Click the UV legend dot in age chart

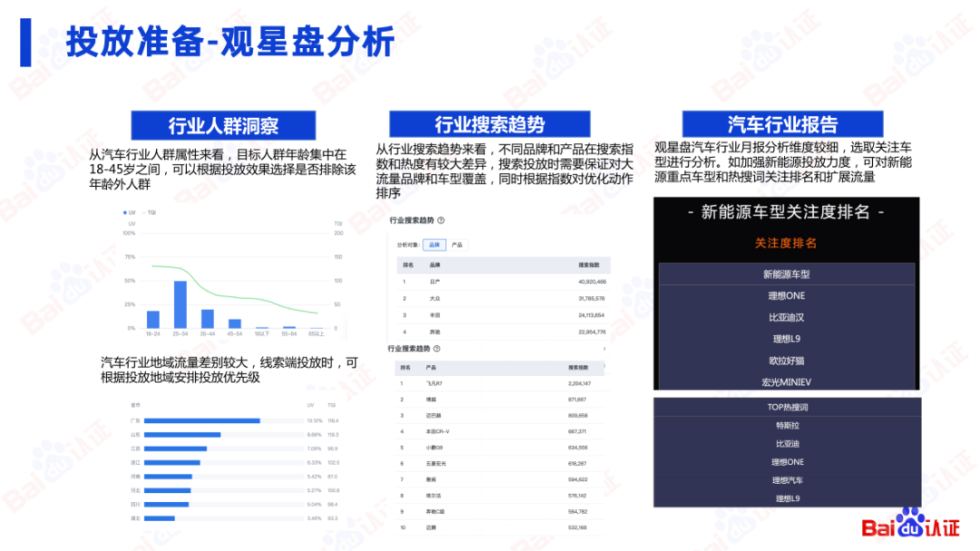point(125,212)
